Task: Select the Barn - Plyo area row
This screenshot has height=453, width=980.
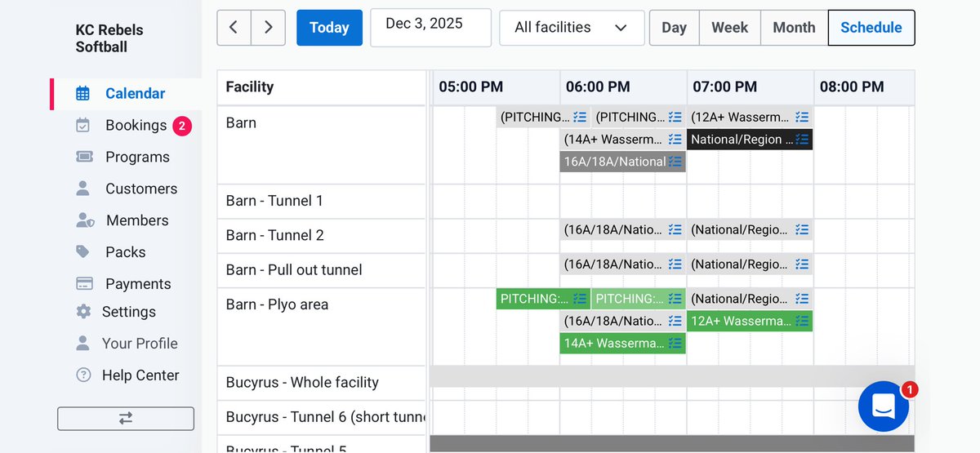Action: click(322, 326)
